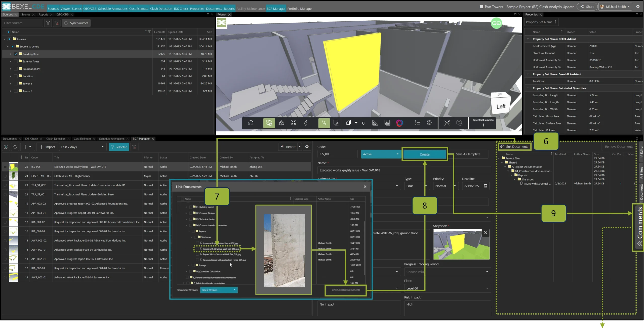The width and height of the screenshot is (644, 333).
Task: Click the section box cube icon
Action: [x=349, y=123]
